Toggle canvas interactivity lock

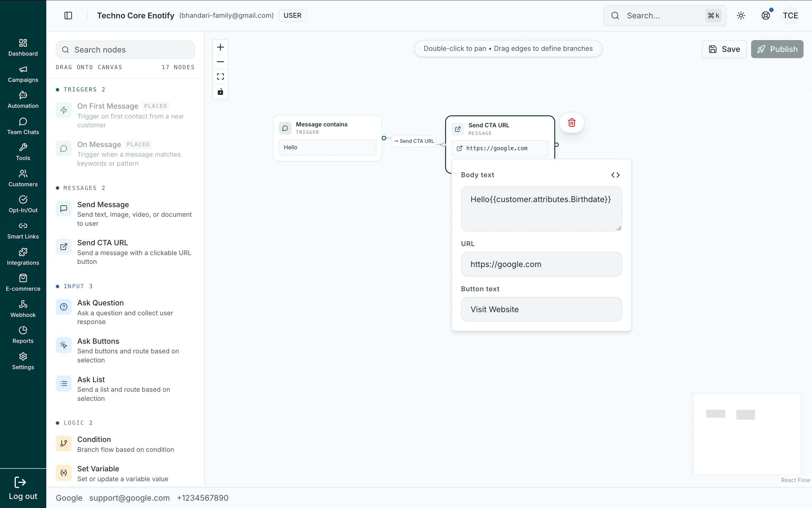click(x=220, y=91)
